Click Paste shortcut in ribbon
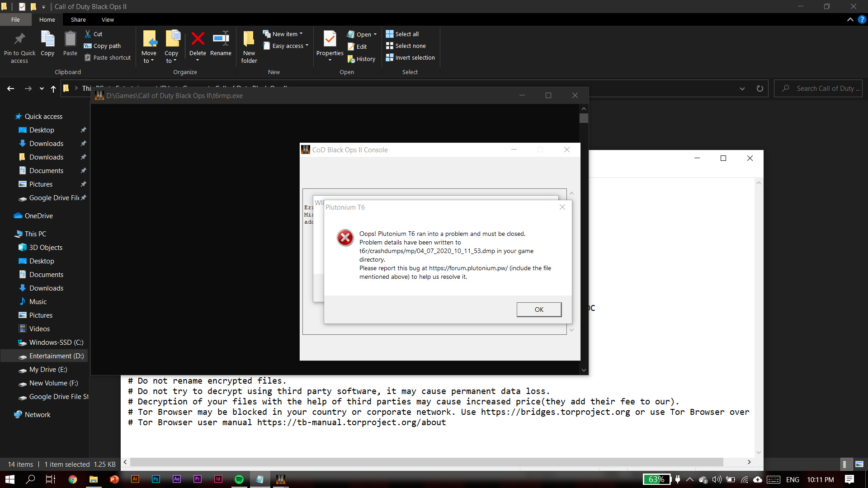Screen dimensions: 868x488 [x=108, y=57]
